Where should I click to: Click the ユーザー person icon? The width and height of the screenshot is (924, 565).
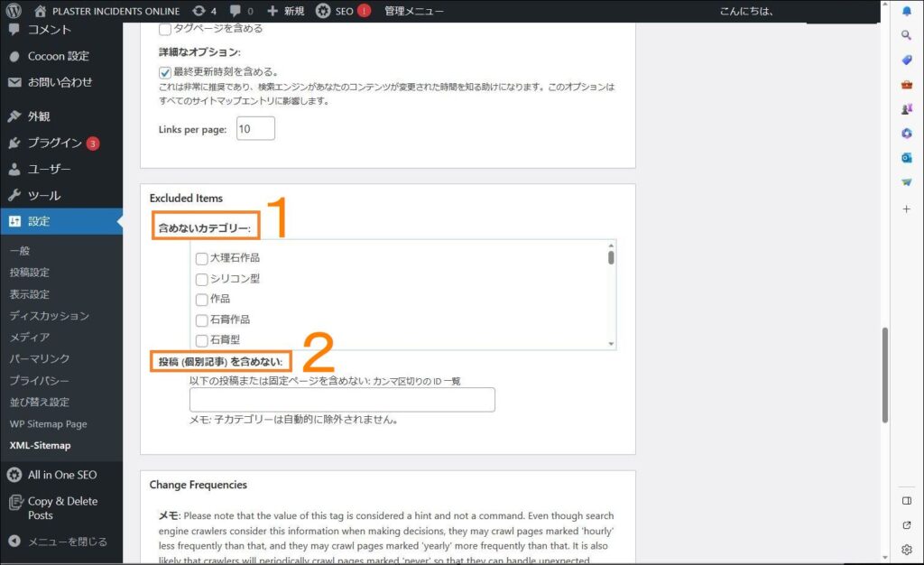[x=14, y=169]
